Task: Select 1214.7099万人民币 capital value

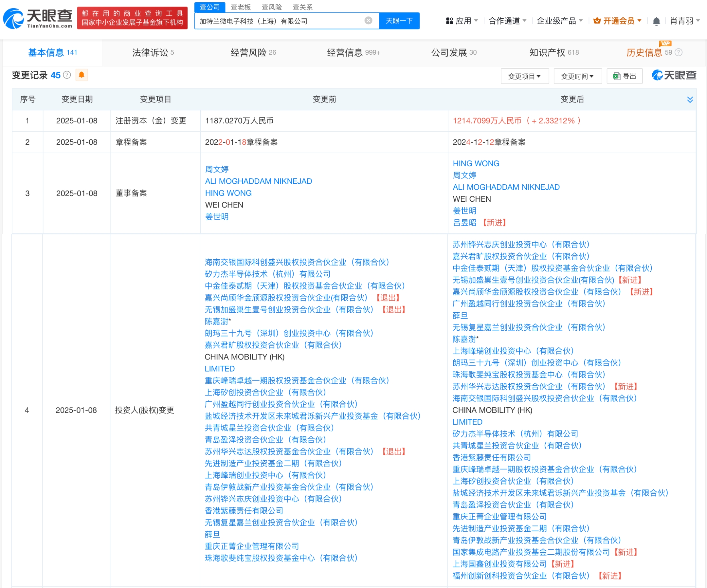Action: coord(487,120)
